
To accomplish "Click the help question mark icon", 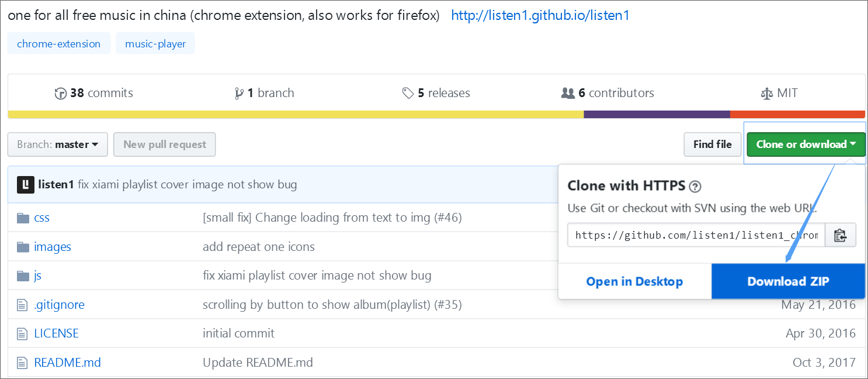I will click(x=695, y=187).
